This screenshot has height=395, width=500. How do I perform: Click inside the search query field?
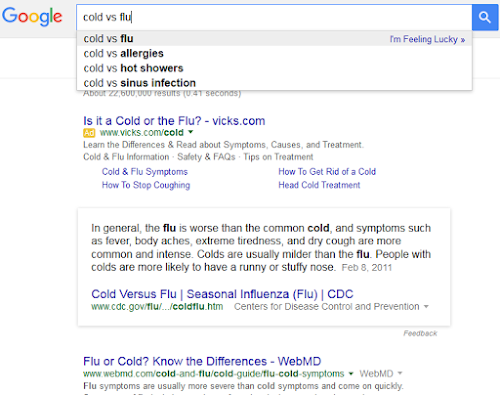(274, 17)
